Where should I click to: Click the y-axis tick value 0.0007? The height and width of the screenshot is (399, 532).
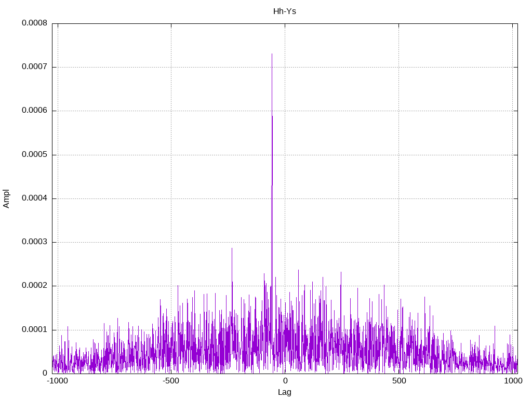coord(34,67)
